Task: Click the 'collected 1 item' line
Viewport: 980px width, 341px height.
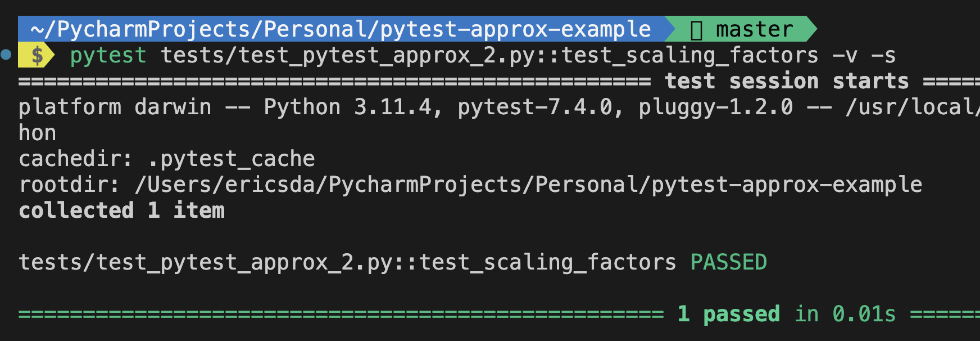Action: tap(121, 210)
